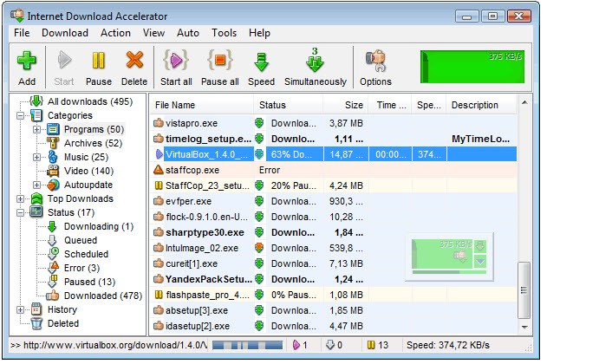Click the error icon beside staffcop.exe
This screenshot has width=599, height=364.
coord(158,170)
